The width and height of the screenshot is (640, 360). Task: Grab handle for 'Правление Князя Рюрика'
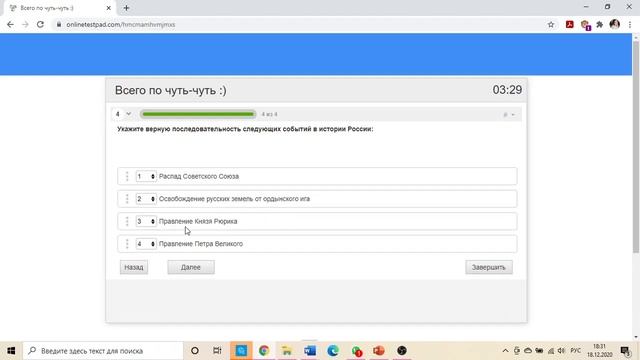click(127, 221)
